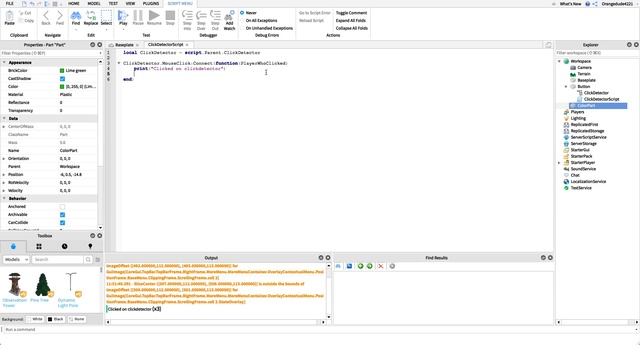Click blue save icon in Find Results toolbar

349,266
